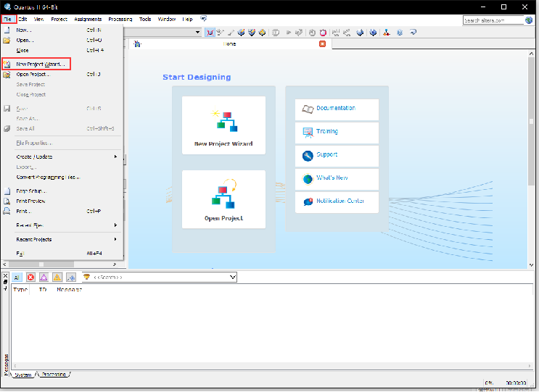Open the Tools menu
Image resolution: width=539 pixels, height=392 pixels.
pyautogui.click(x=145, y=20)
